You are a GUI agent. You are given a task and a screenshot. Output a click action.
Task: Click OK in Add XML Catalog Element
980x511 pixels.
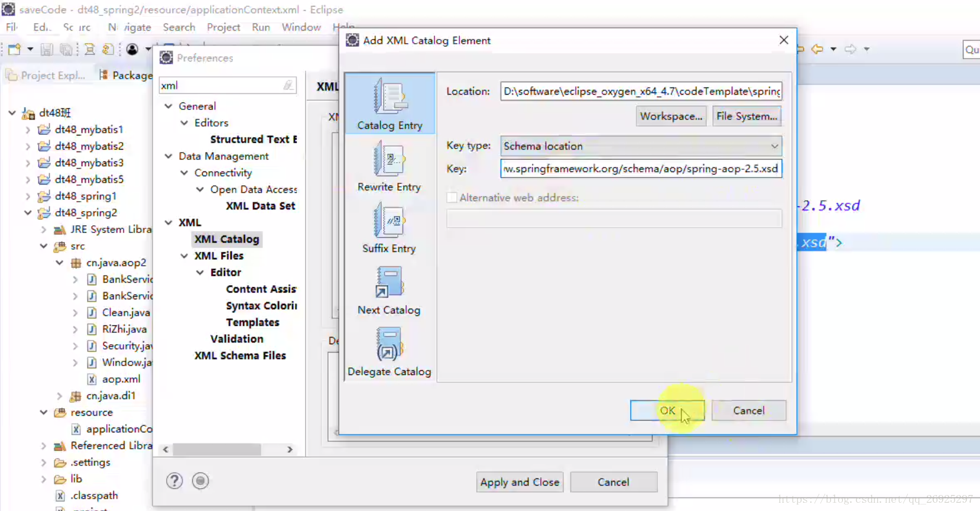tap(667, 410)
